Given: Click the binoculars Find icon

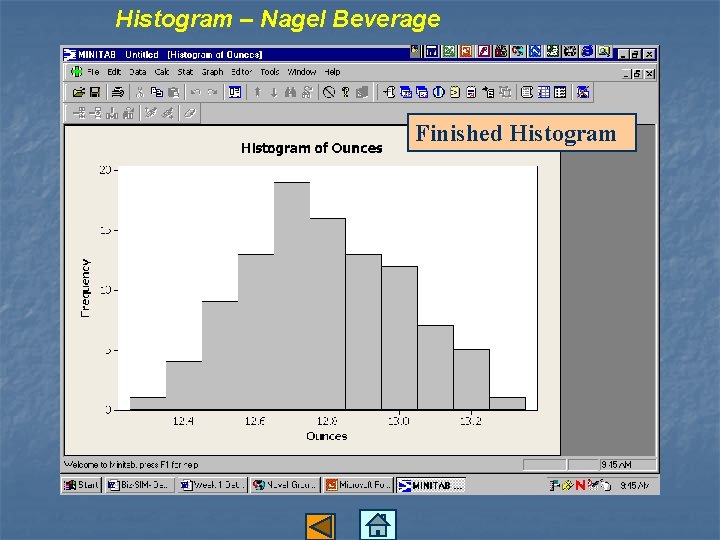Looking at the screenshot, I should pyautogui.click(x=290, y=92).
